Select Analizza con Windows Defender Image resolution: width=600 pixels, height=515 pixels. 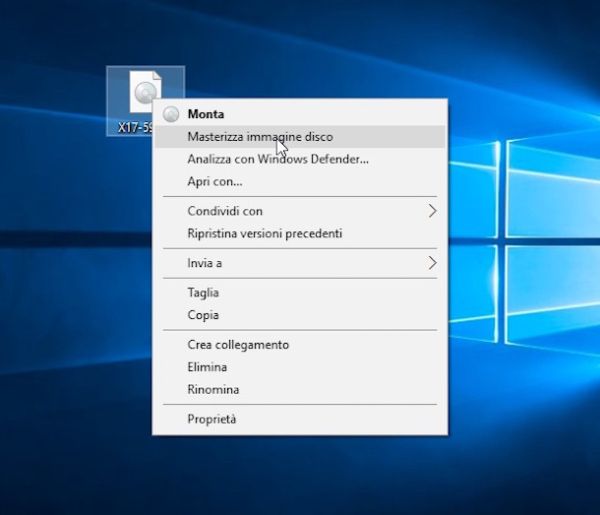pos(278,159)
